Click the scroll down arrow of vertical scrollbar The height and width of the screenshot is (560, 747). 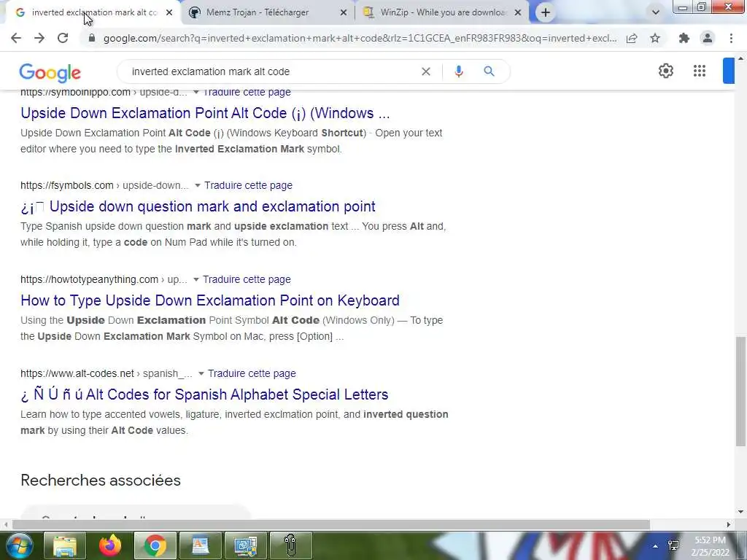[740, 512]
